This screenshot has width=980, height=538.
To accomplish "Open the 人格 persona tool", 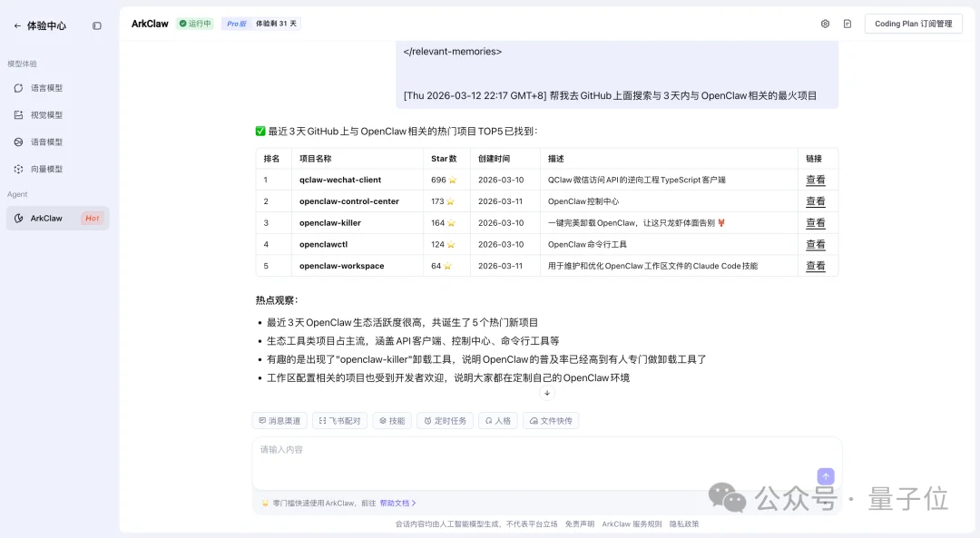I will click(x=497, y=420).
